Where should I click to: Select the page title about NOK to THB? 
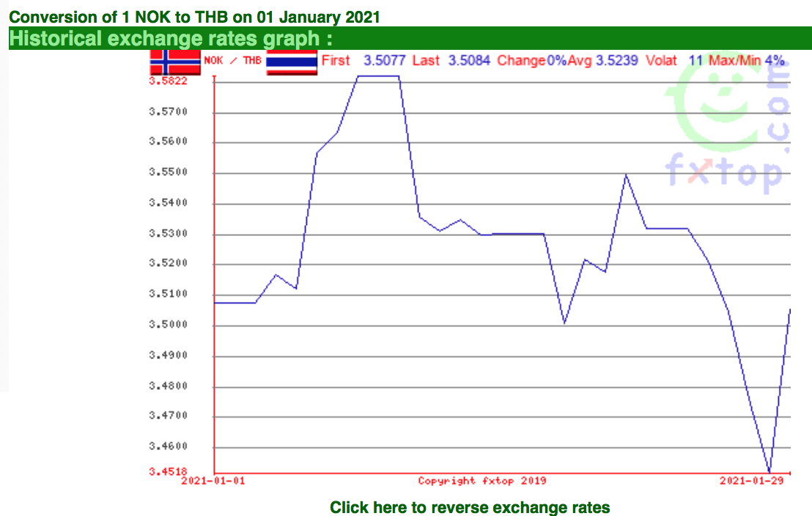[x=194, y=17]
